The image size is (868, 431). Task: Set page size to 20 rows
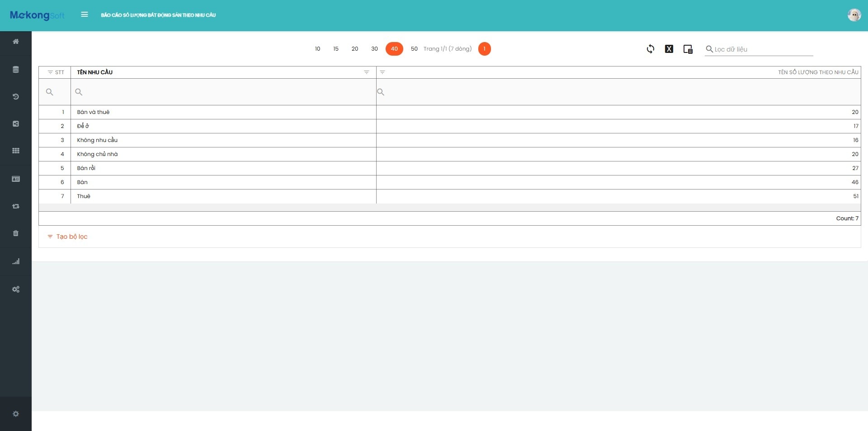click(355, 49)
